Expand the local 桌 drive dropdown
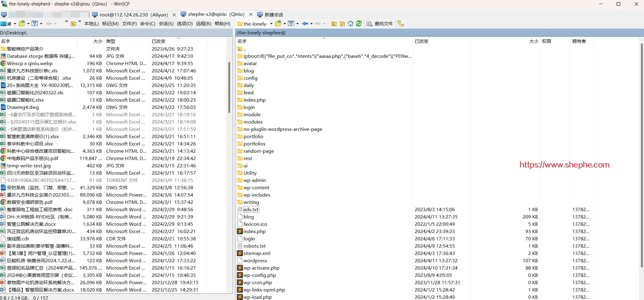644x300 pixels. [15, 23]
